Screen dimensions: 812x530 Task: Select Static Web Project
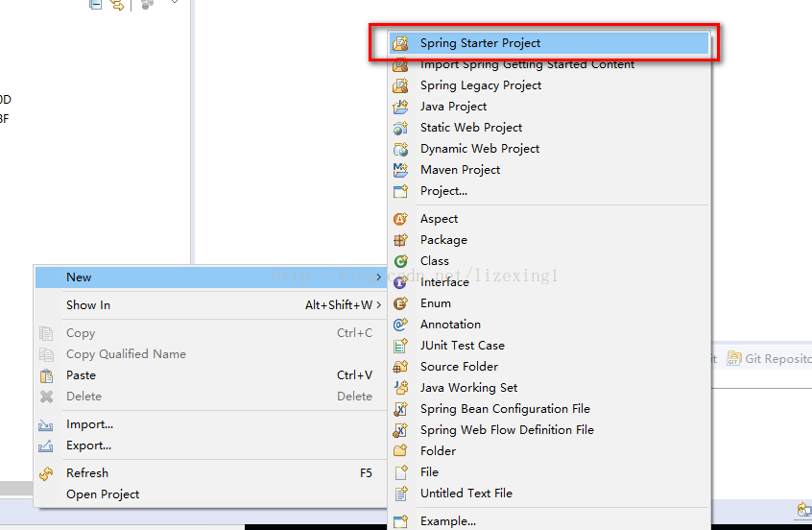[549, 128]
